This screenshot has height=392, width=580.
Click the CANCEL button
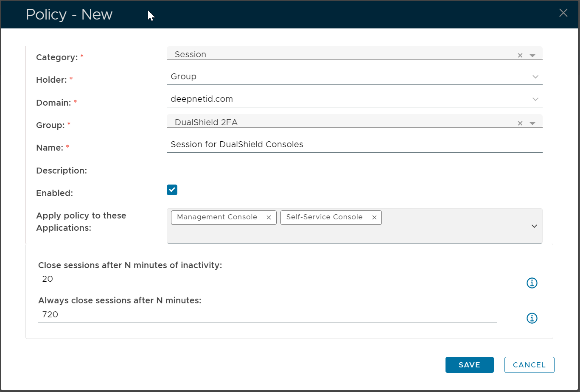[529, 365]
